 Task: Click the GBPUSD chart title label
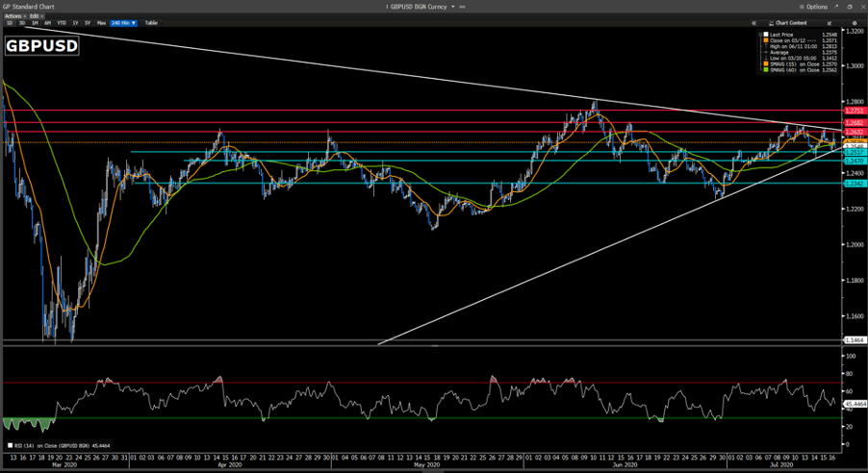41,45
